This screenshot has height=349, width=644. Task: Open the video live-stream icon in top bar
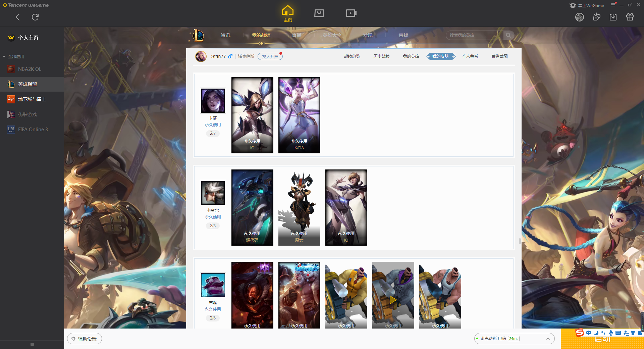point(351,13)
